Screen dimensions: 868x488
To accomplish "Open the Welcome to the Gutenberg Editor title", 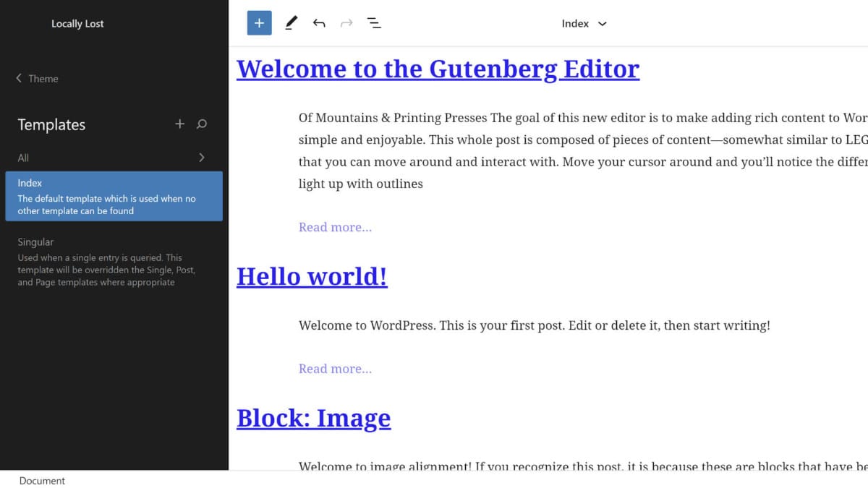I will [x=438, y=69].
